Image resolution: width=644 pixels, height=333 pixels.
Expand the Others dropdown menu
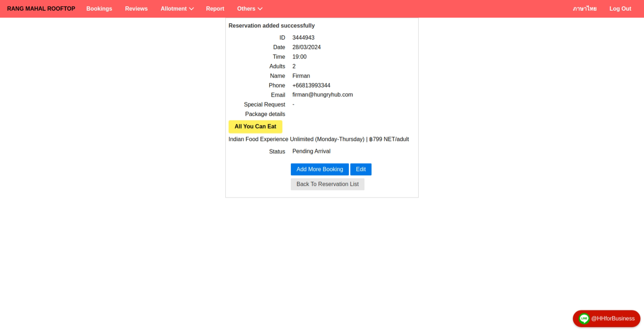(249, 9)
